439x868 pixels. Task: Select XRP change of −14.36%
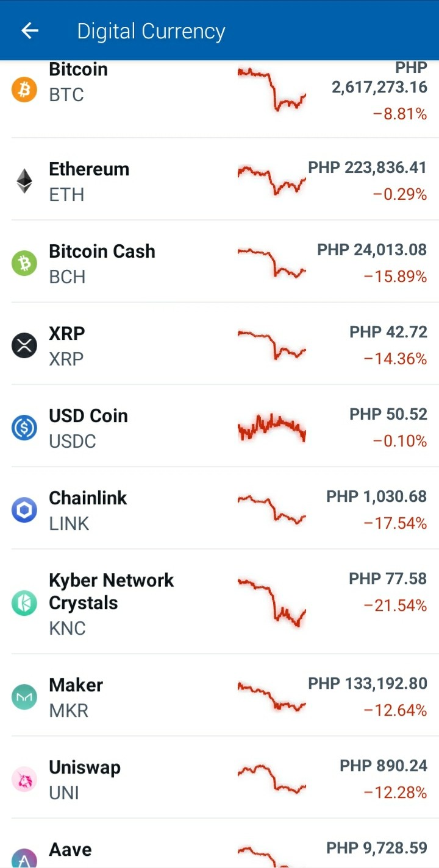click(395, 359)
